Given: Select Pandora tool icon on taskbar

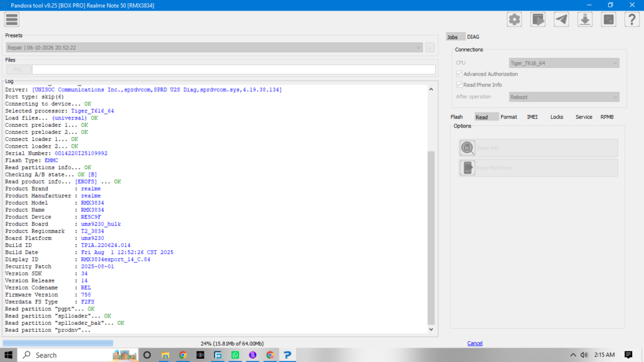Looking at the screenshot, I should (x=287, y=355).
